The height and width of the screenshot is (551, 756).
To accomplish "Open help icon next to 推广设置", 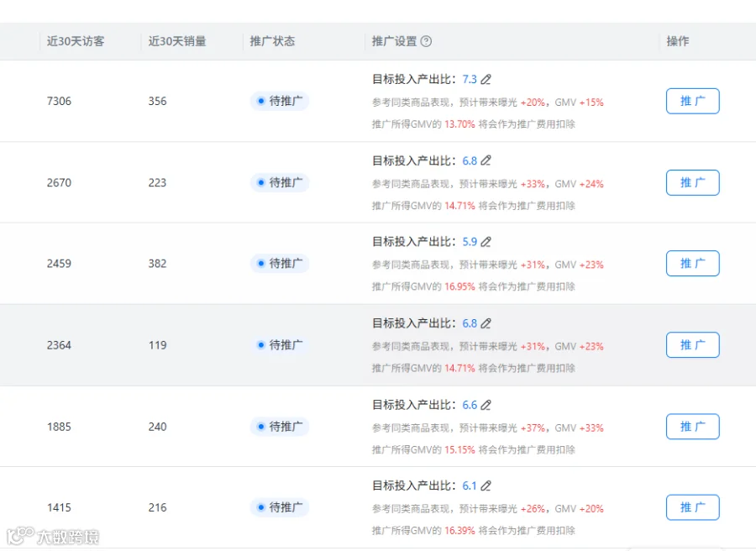I will 426,41.
